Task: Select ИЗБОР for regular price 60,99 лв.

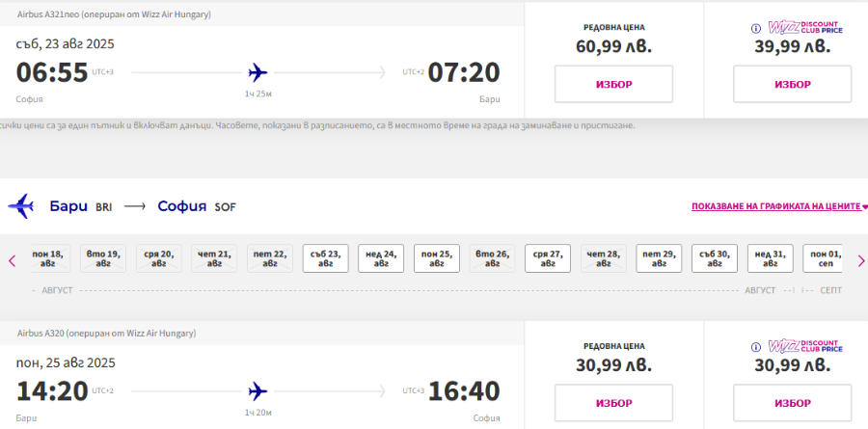Action: [x=614, y=84]
